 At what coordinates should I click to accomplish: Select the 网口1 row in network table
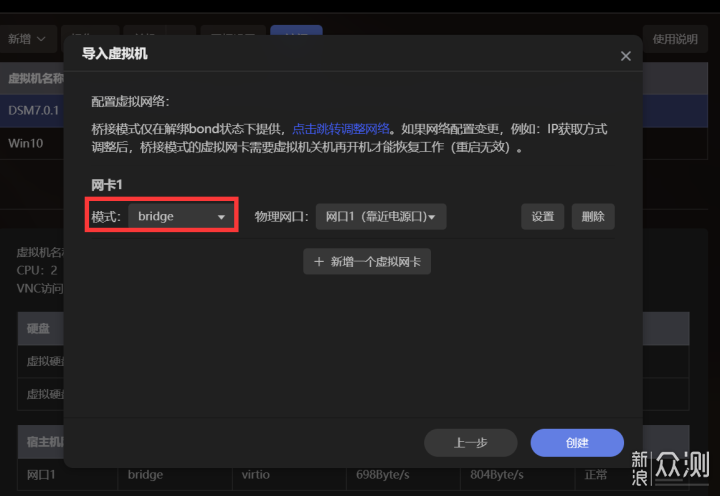[40, 475]
